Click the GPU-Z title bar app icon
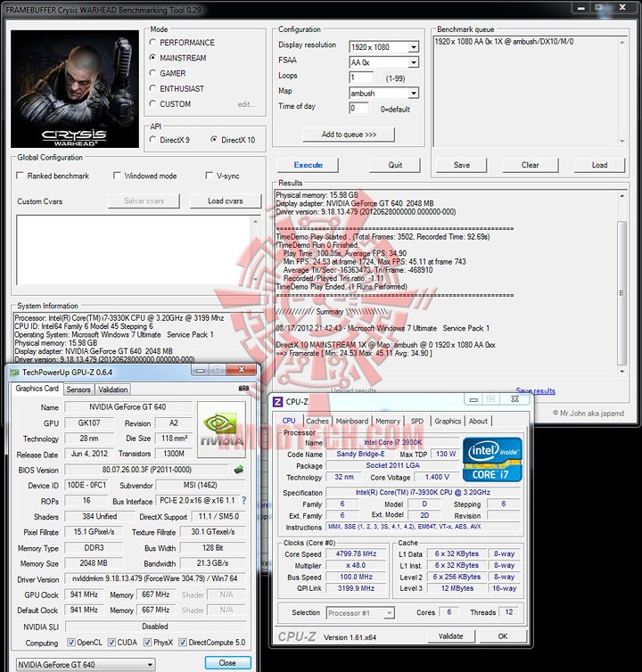This screenshot has width=642, height=672. tap(14, 373)
